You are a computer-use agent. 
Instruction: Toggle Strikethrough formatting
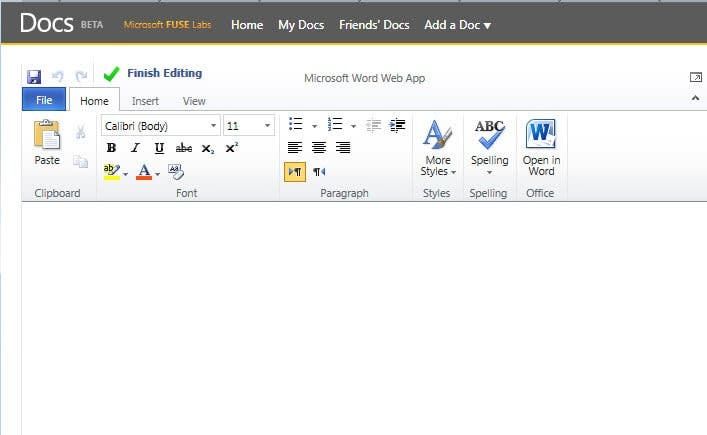(x=184, y=148)
